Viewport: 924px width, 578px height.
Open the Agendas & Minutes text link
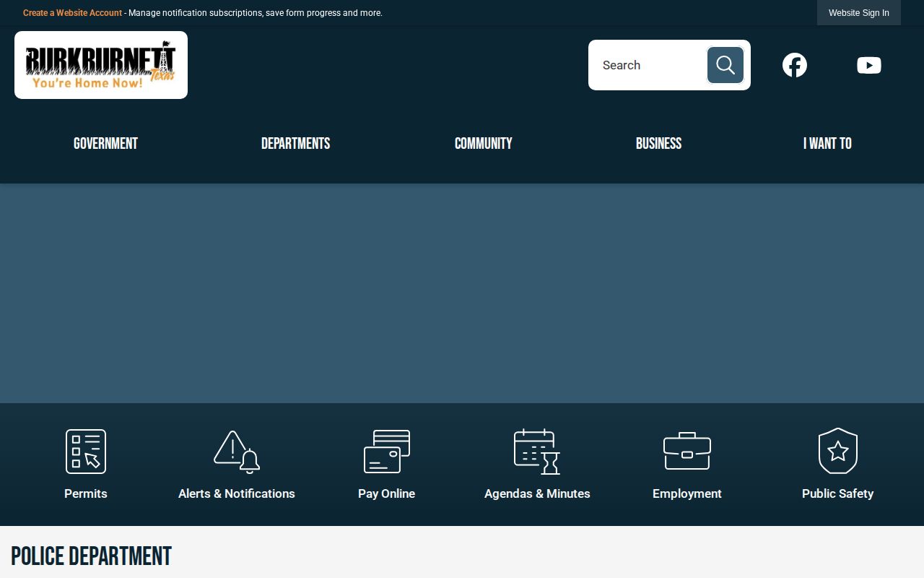pos(537,493)
